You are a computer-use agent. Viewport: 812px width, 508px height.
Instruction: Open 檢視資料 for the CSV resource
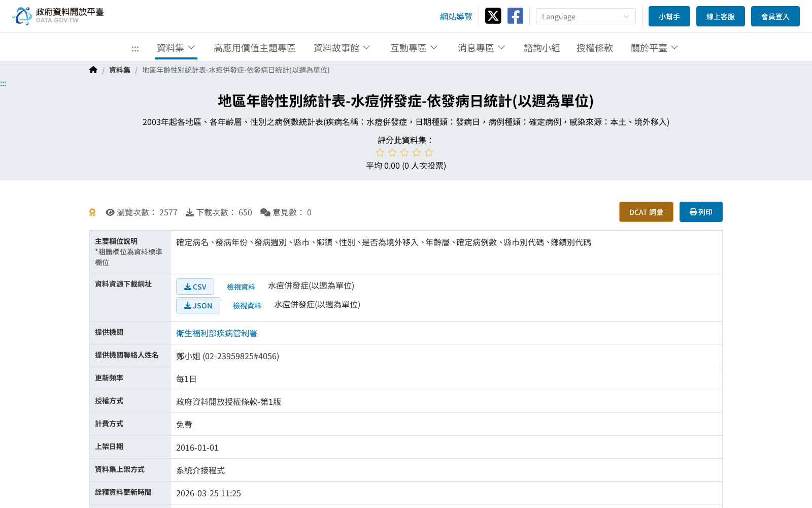click(x=241, y=287)
